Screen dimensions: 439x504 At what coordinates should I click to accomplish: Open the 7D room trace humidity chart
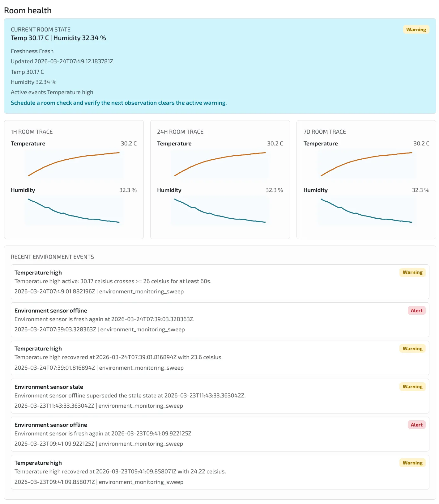click(x=366, y=211)
